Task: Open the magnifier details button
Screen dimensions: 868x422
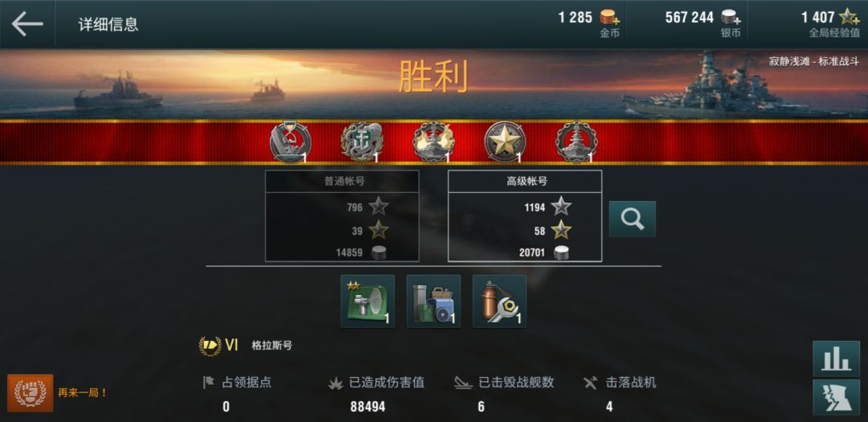Action: tap(633, 219)
